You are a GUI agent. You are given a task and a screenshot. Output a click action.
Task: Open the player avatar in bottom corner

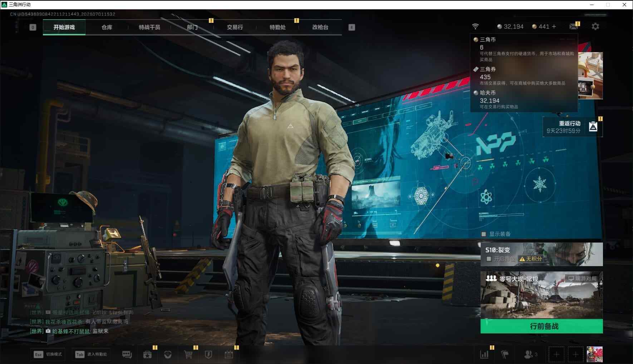pyautogui.click(x=595, y=354)
